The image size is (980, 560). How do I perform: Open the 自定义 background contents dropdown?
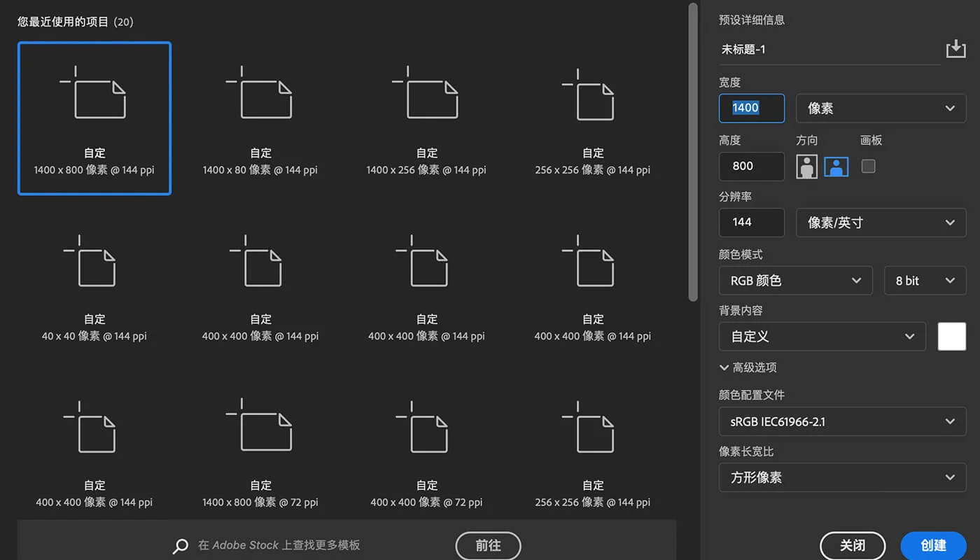[822, 336]
